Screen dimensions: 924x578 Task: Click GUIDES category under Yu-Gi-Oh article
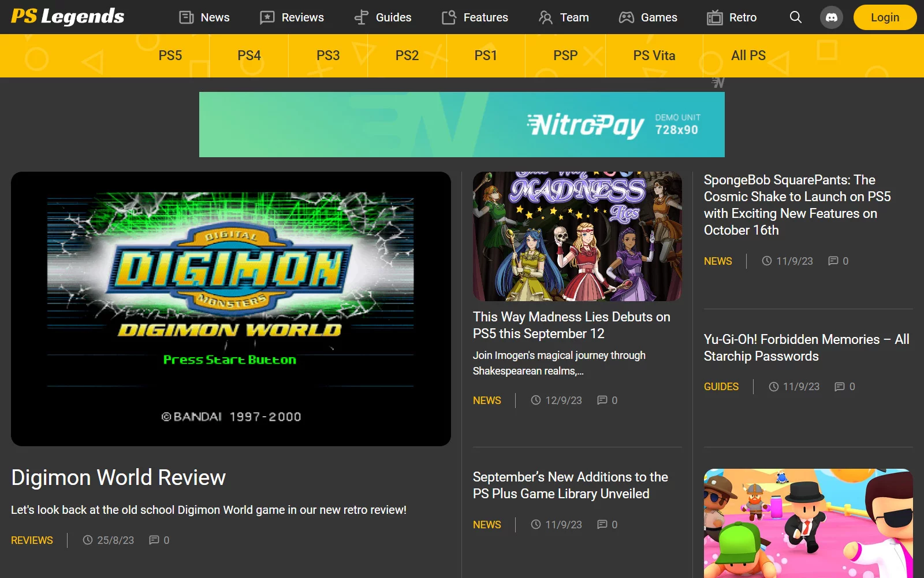pyautogui.click(x=721, y=386)
